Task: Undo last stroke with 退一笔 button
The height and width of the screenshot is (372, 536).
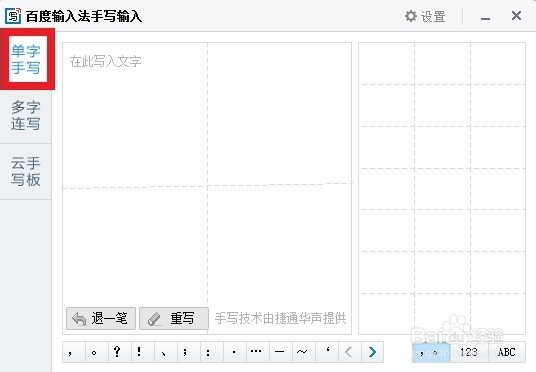Action: pyautogui.click(x=101, y=318)
